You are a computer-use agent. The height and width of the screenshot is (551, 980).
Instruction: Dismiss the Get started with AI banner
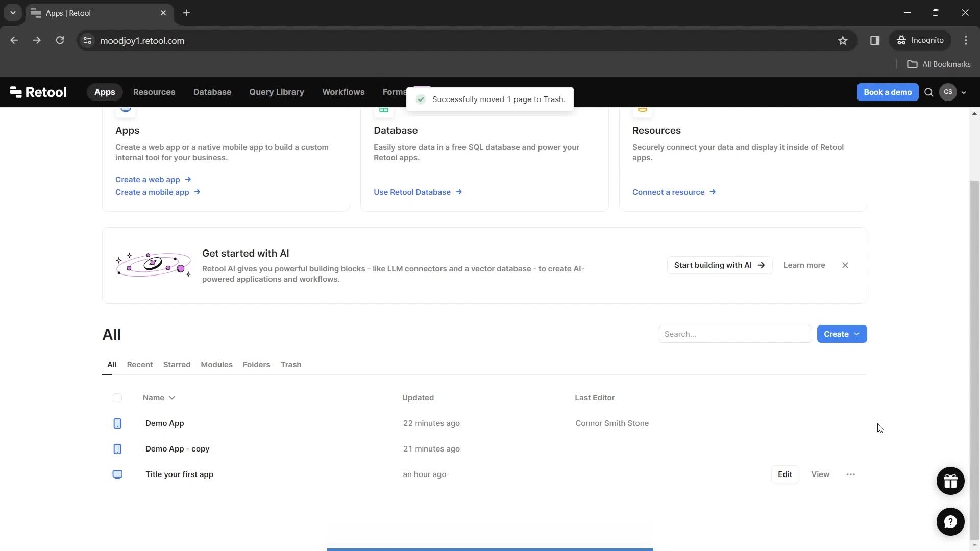[x=845, y=265]
